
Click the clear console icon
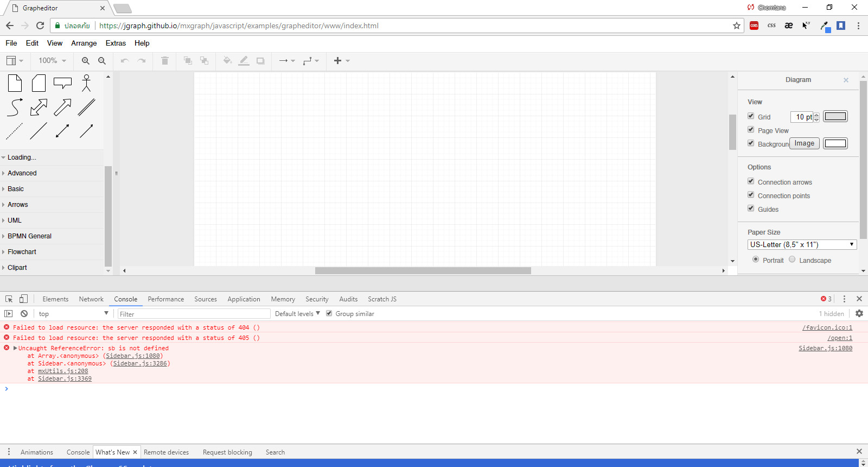tap(24, 313)
